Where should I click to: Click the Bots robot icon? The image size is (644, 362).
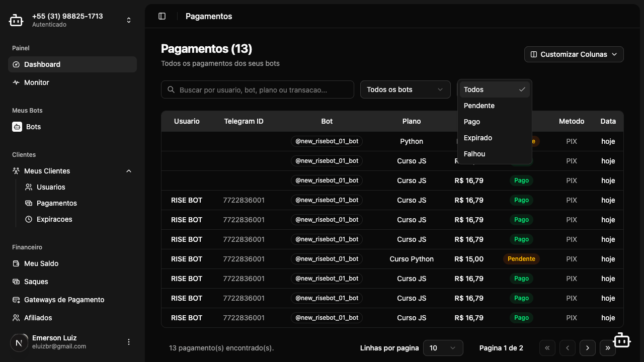[x=17, y=127]
